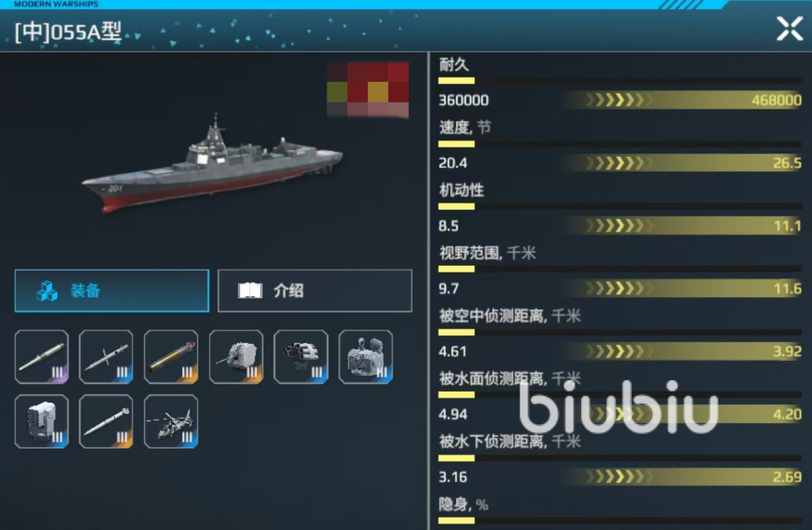Select the box missile launcher icon

pos(42,421)
